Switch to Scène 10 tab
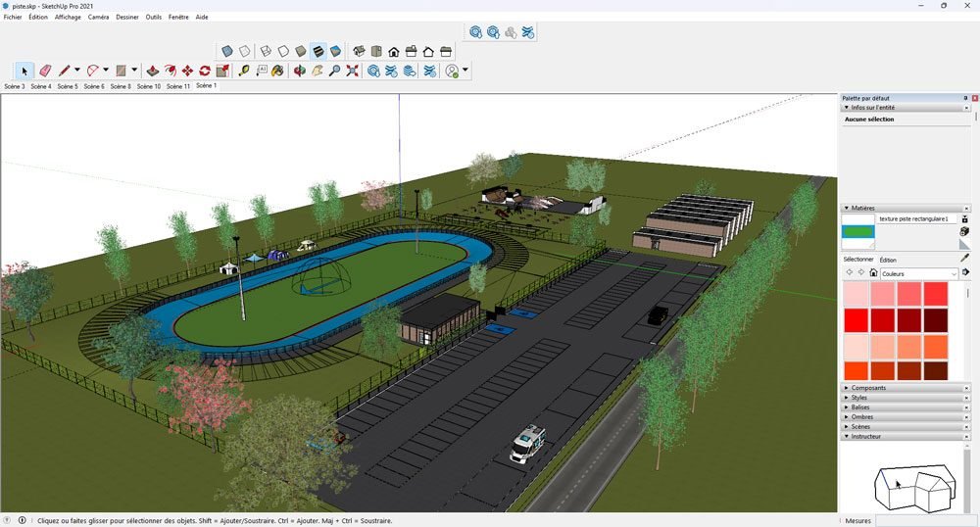This screenshot has height=527, width=980. (x=149, y=86)
